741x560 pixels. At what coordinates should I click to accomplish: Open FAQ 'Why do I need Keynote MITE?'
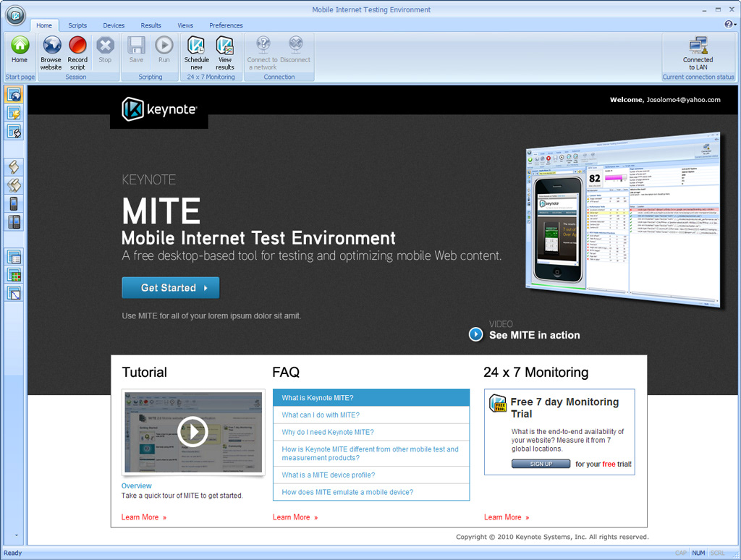pos(371,432)
